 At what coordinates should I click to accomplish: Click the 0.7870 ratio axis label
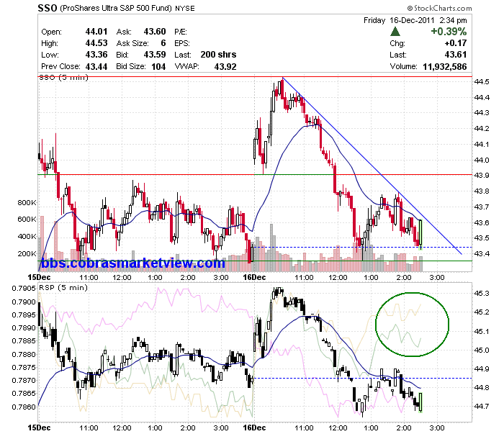coord(24,380)
